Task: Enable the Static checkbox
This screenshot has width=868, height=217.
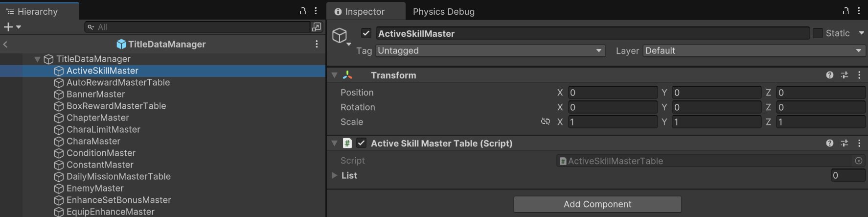Action: click(818, 33)
